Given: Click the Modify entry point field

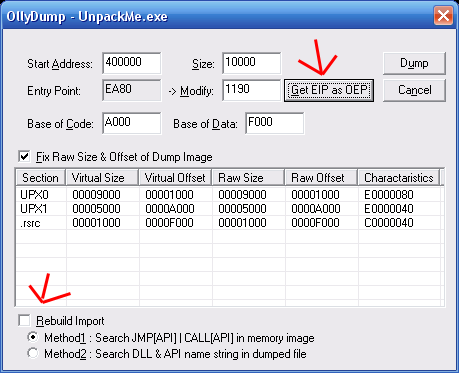Looking at the screenshot, I should (251, 90).
